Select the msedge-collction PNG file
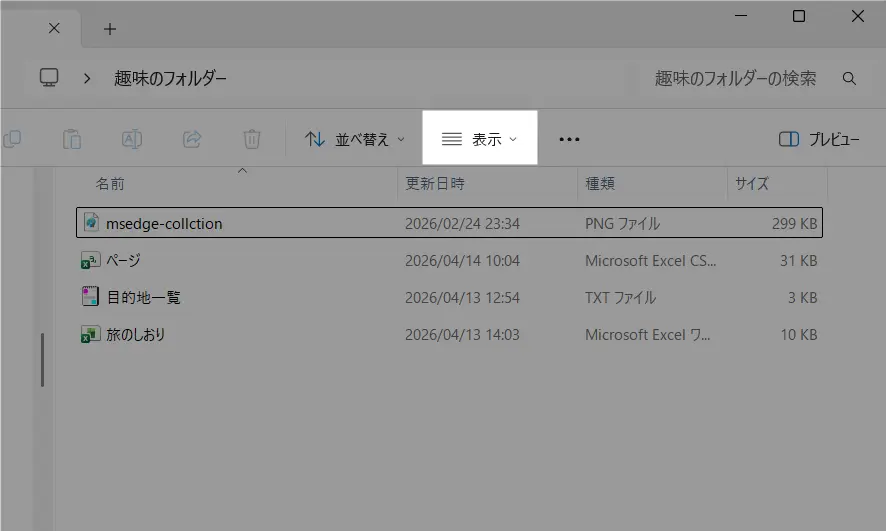 point(164,224)
